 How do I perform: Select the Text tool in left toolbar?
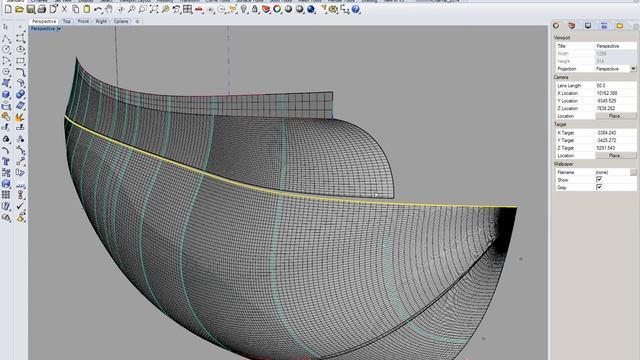[x=6, y=162]
